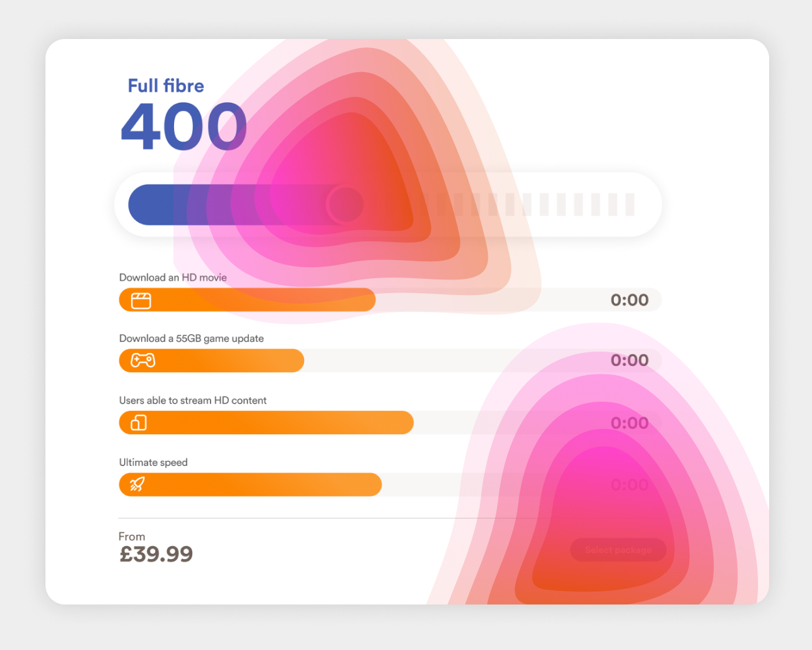
Task: Click the round speed slider handle
Action: tap(345, 204)
